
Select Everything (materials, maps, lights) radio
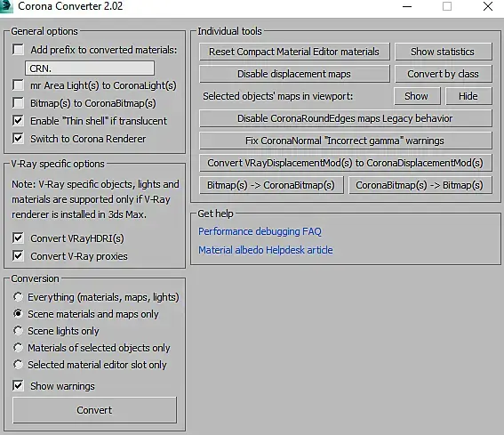click(18, 297)
